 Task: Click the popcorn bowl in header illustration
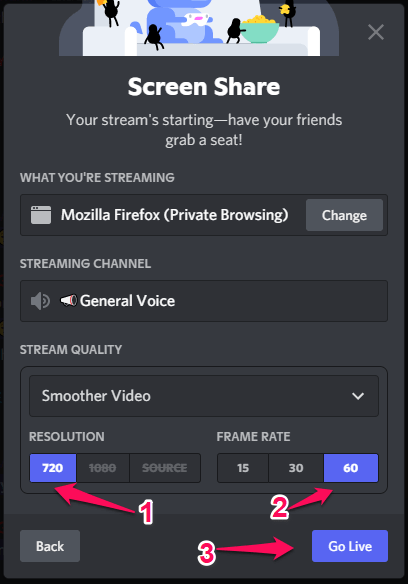click(260, 28)
